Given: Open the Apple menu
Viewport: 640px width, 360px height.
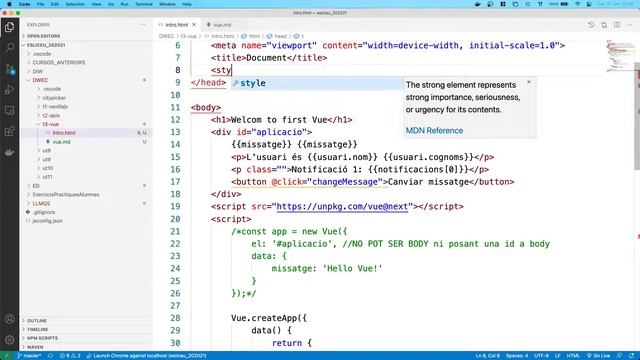Looking at the screenshot, I should [9, 4].
